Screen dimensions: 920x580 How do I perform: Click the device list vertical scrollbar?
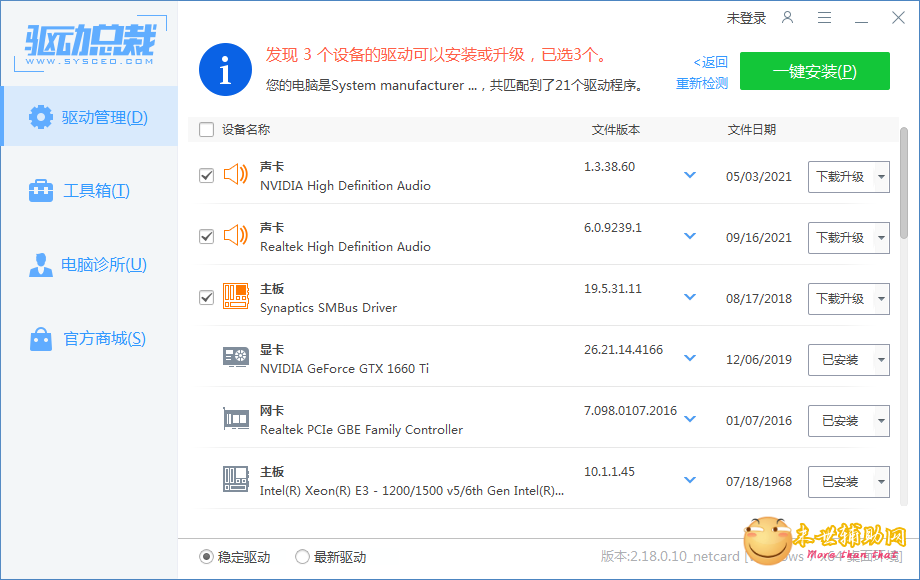click(x=904, y=182)
